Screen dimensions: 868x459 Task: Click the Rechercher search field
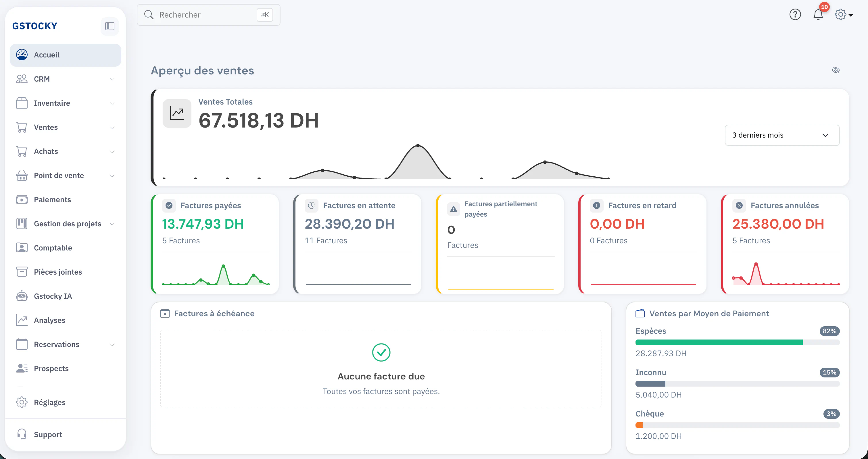(x=208, y=15)
